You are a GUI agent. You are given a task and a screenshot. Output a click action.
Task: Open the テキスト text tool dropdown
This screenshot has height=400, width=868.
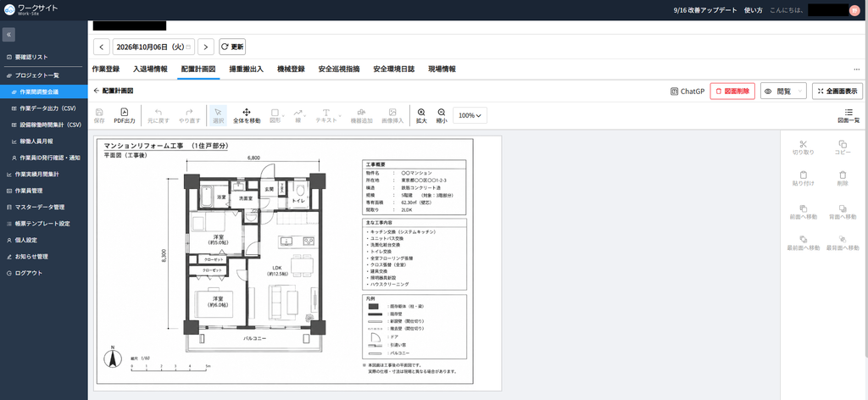pos(328,114)
